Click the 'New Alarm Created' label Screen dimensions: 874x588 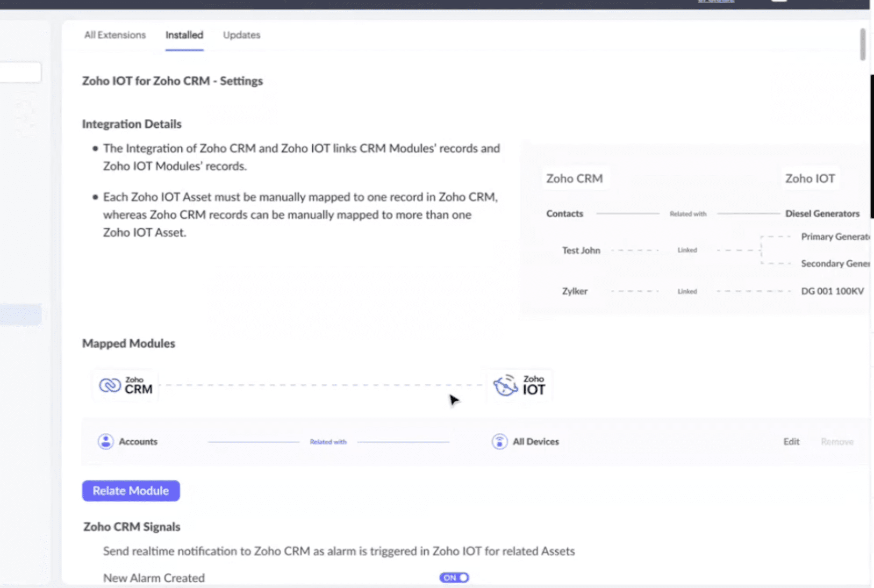(154, 578)
